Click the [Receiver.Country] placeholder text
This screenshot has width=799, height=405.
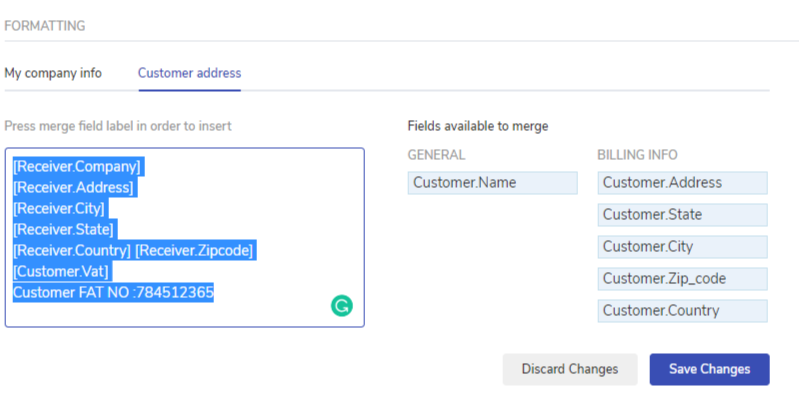[x=72, y=250]
